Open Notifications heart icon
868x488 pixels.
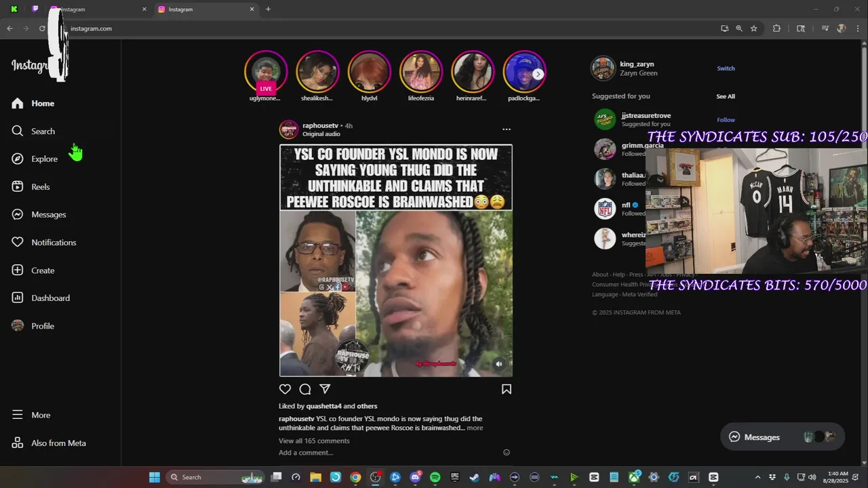[18, 242]
